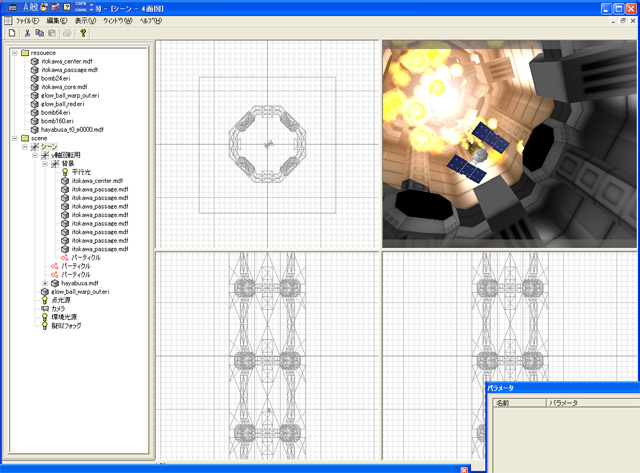
Task: Collapse the resouece folder
Action: 15,53
